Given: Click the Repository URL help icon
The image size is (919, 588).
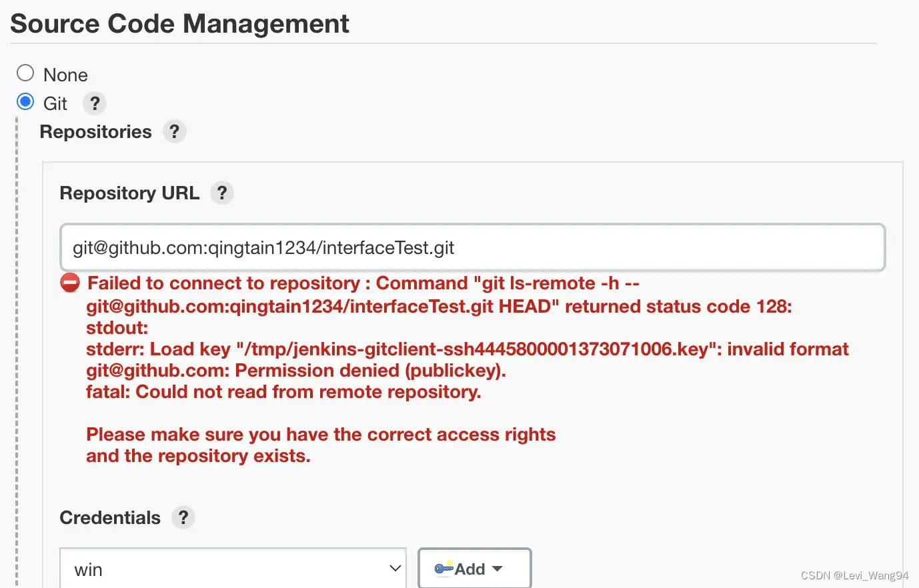Looking at the screenshot, I should pyautogui.click(x=222, y=193).
